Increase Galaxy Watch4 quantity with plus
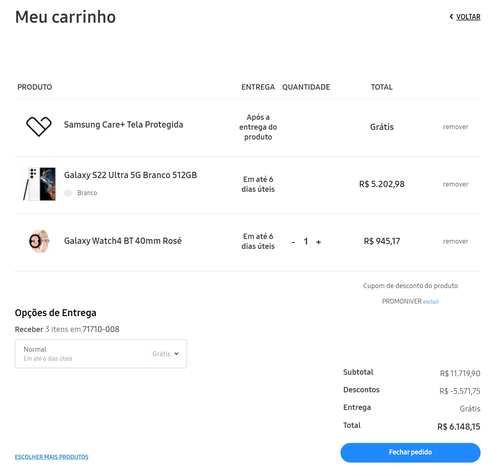 tap(318, 242)
